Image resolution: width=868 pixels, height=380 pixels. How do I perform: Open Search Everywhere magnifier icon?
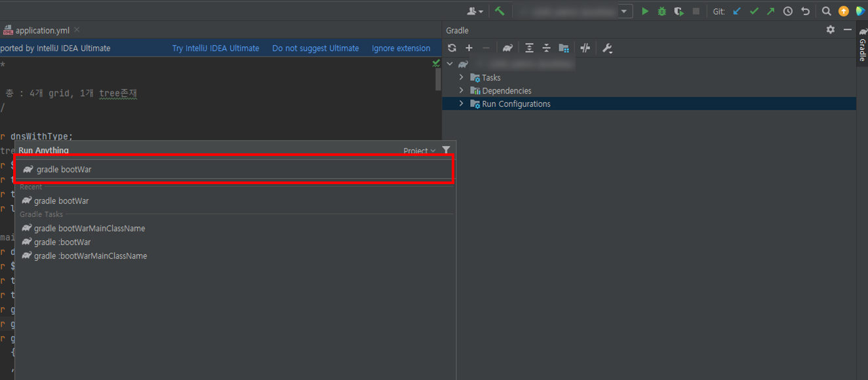tap(827, 11)
